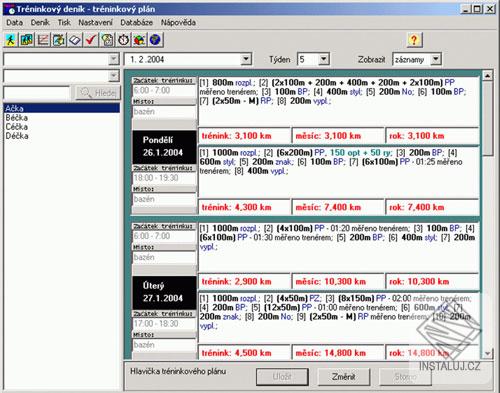Click the Ulož button
This screenshot has width=500, height=393.
coord(282,377)
